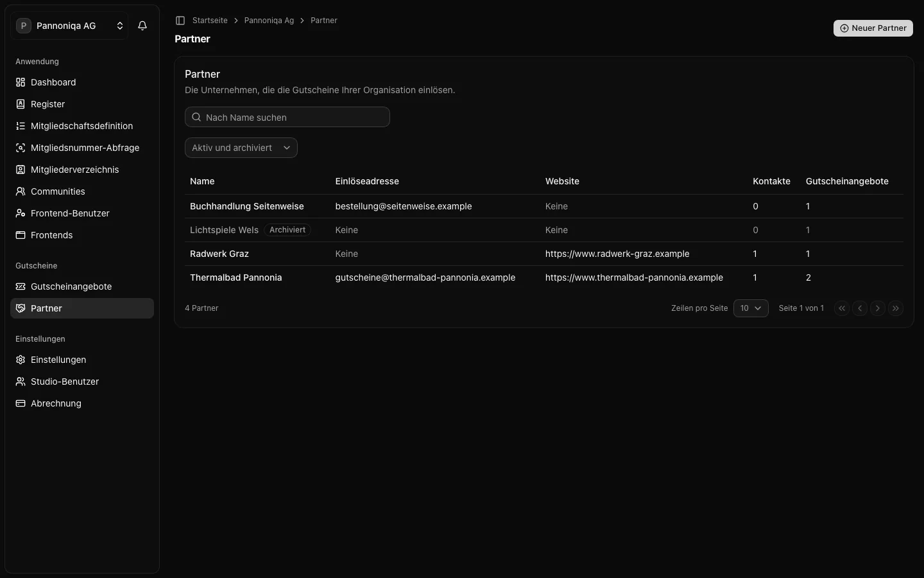
Task: Click the Frontend-Benutzer user icon
Action: [21, 213]
